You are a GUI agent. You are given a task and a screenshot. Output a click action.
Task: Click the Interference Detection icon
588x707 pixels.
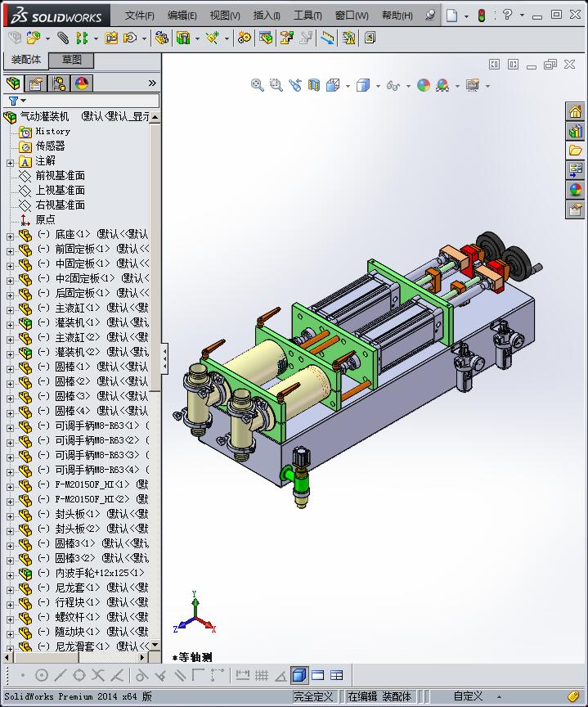[x=348, y=38]
